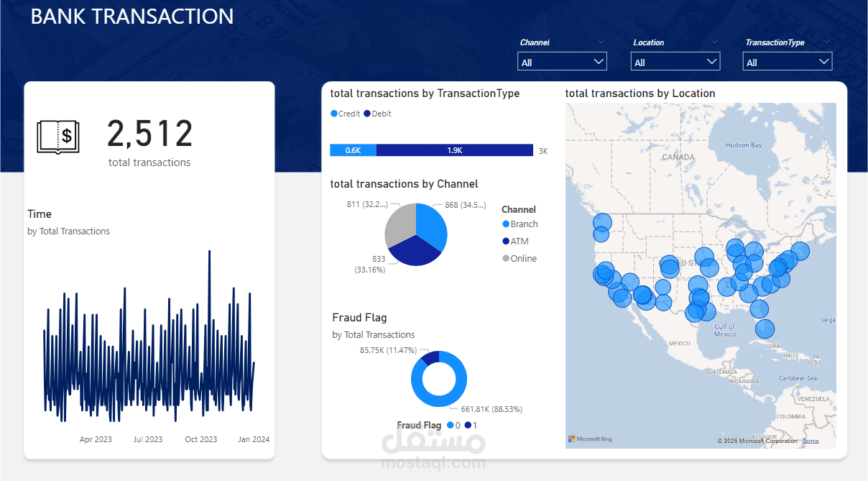Select Fraud Flag 1 legend marker
Screen dimensions: 868x481
[467, 426]
